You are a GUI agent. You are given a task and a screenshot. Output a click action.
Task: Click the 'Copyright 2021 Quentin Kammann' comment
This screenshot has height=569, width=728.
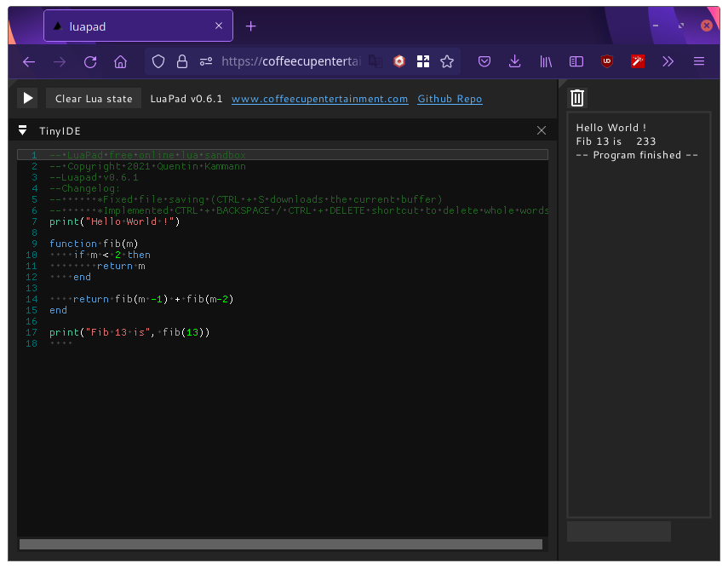[x=147, y=166]
